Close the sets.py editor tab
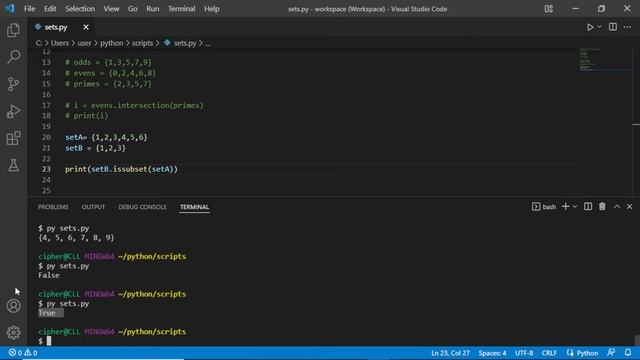The width and height of the screenshot is (640, 360). pos(86,27)
